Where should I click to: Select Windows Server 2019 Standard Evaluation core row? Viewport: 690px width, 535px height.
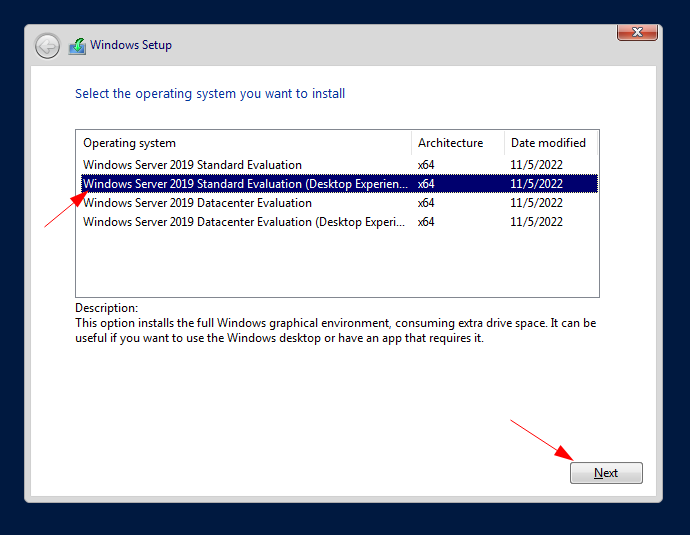339,165
